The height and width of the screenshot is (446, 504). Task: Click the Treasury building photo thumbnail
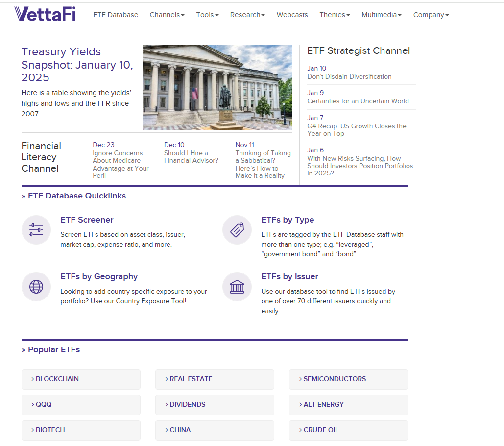pyautogui.click(x=217, y=87)
